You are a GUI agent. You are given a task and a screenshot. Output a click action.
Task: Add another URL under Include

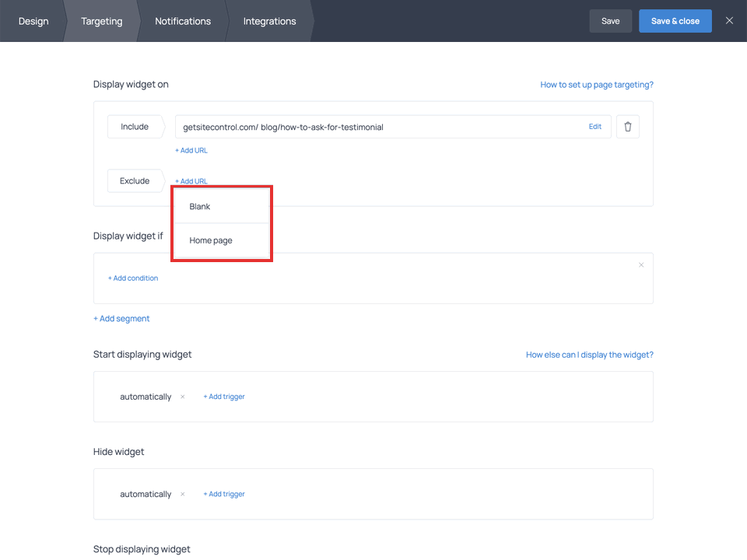click(191, 150)
